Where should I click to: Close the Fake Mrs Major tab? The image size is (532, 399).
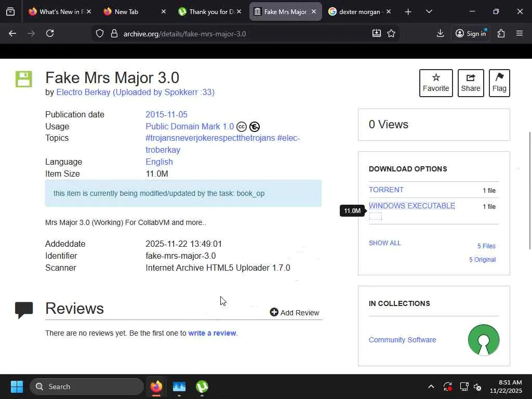[314, 12]
